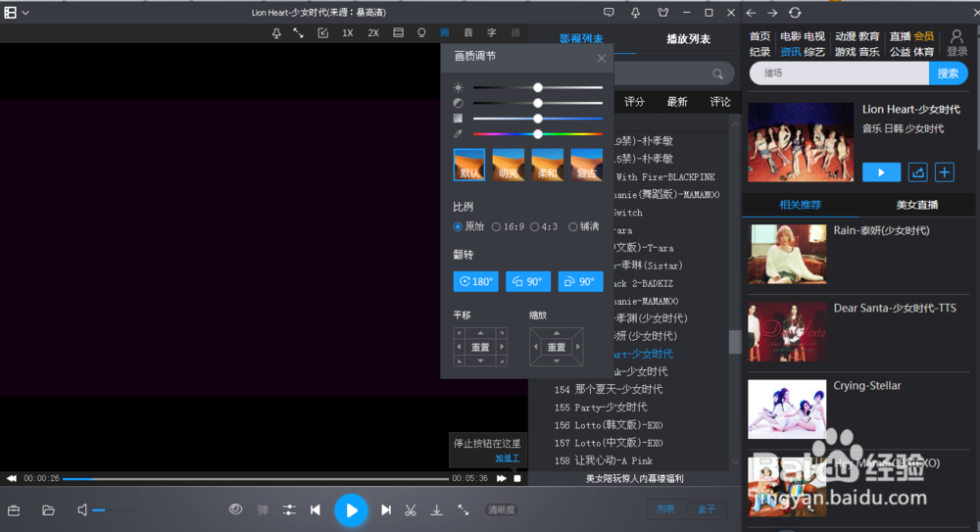Adjust the saturation slider

tap(537, 119)
